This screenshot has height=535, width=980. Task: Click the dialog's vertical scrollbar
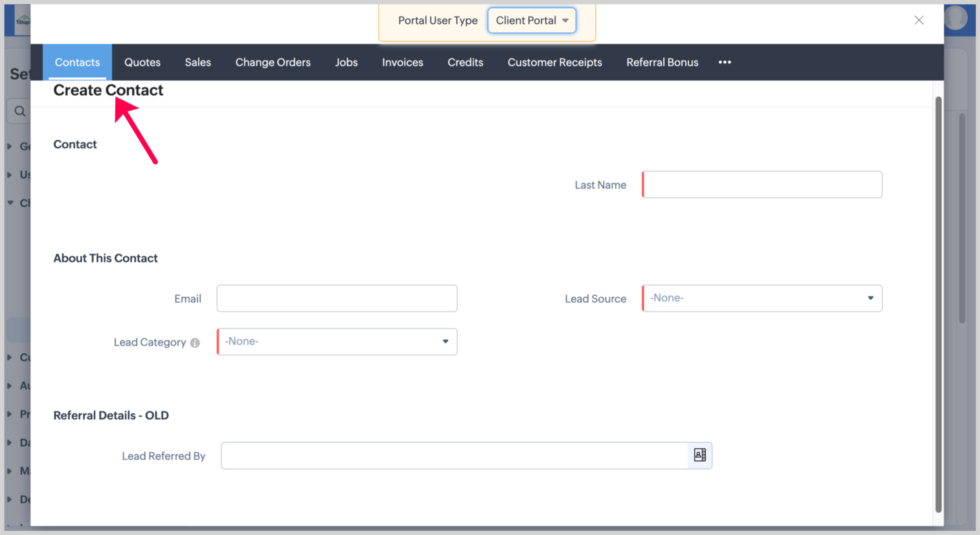click(x=938, y=305)
